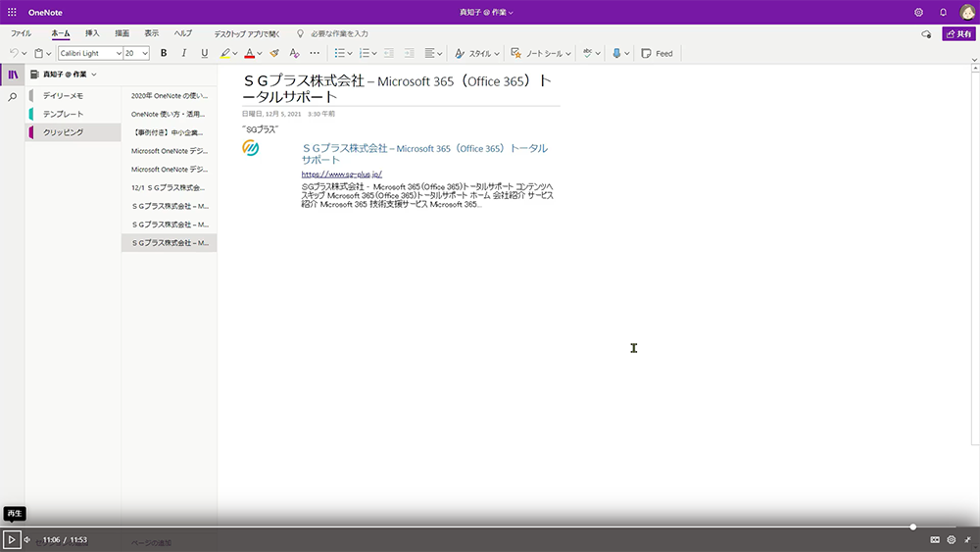This screenshot has width=980, height=552.
Task: Open the search magnifier in sidebar
Action: click(13, 97)
